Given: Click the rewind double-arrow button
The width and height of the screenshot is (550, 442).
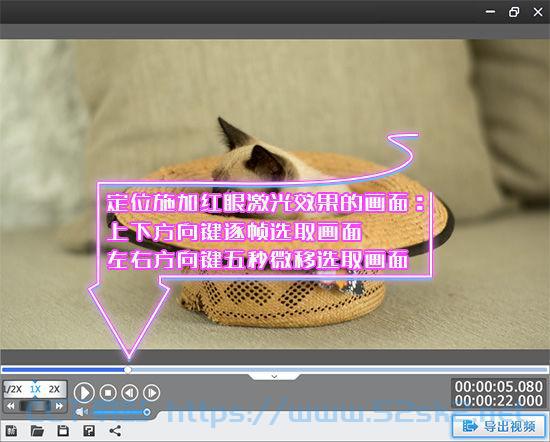Looking at the screenshot, I should click(x=11, y=406).
